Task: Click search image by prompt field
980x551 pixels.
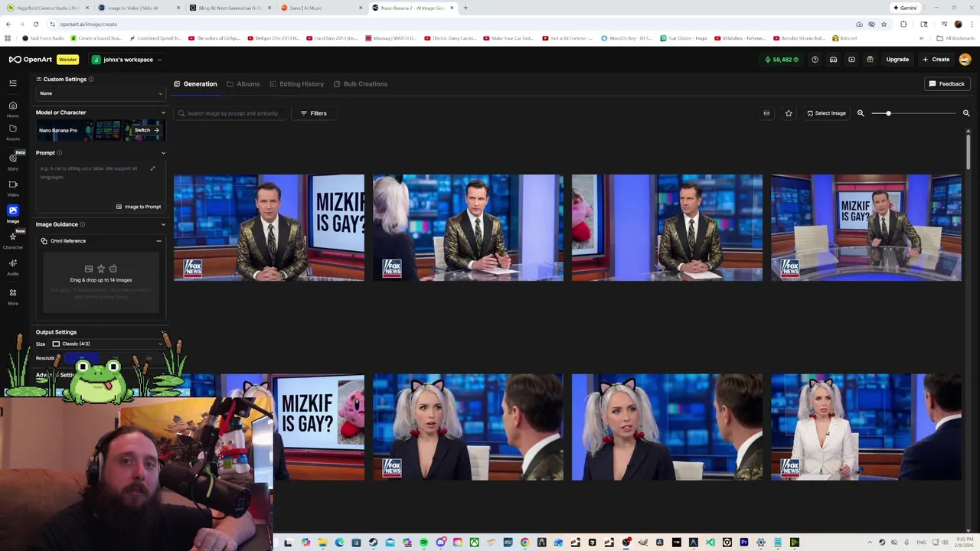Action: pyautogui.click(x=231, y=113)
